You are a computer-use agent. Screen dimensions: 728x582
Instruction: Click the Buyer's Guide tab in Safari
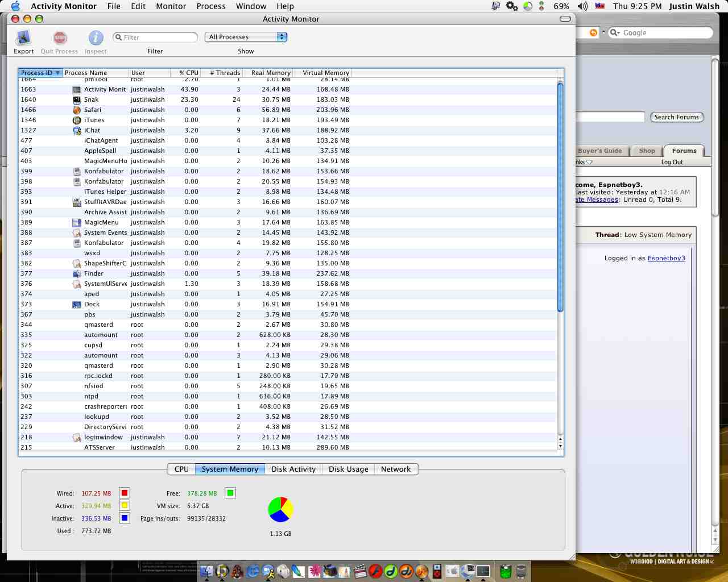(x=599, y=151)
